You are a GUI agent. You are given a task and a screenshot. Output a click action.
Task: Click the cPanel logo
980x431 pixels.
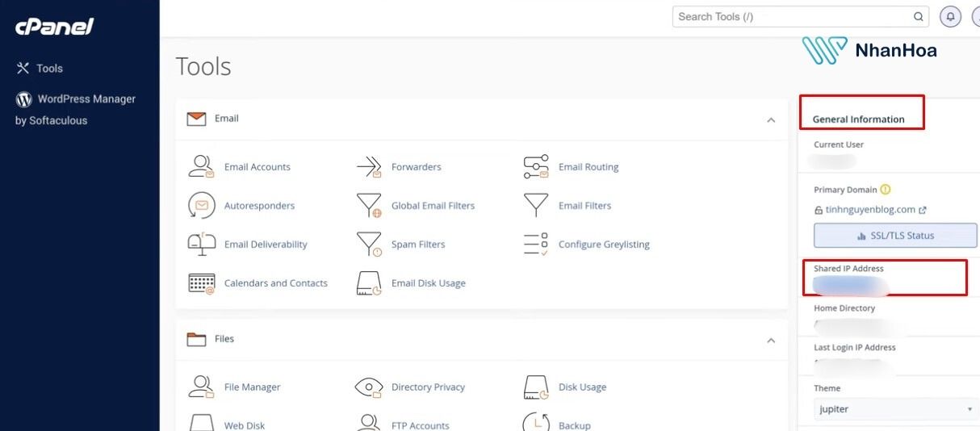click(54, 27)
